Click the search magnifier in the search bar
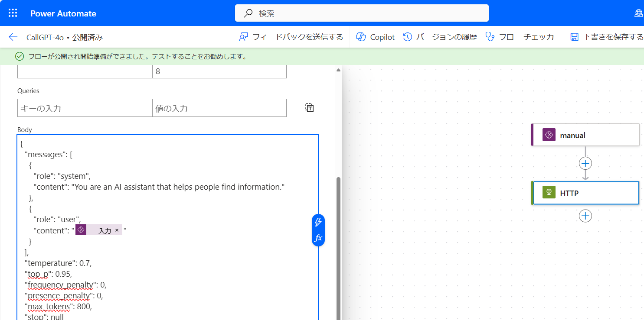644x320 pixels. point(247,13)
